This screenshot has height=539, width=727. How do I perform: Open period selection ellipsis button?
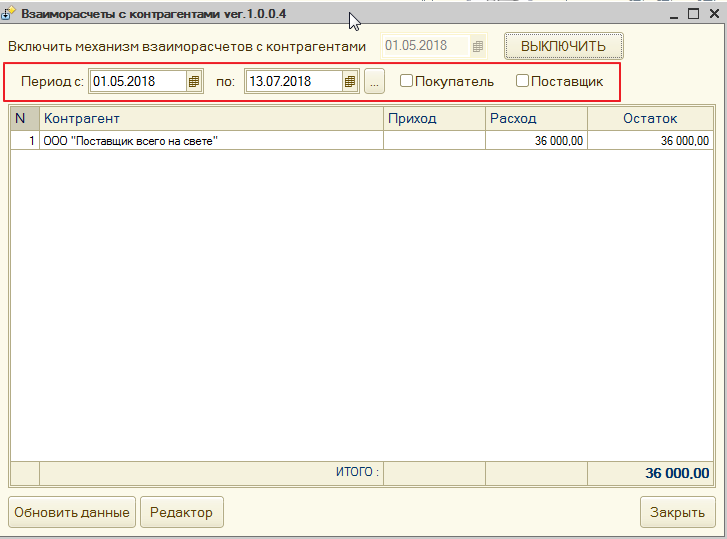[x=374, y=82]
